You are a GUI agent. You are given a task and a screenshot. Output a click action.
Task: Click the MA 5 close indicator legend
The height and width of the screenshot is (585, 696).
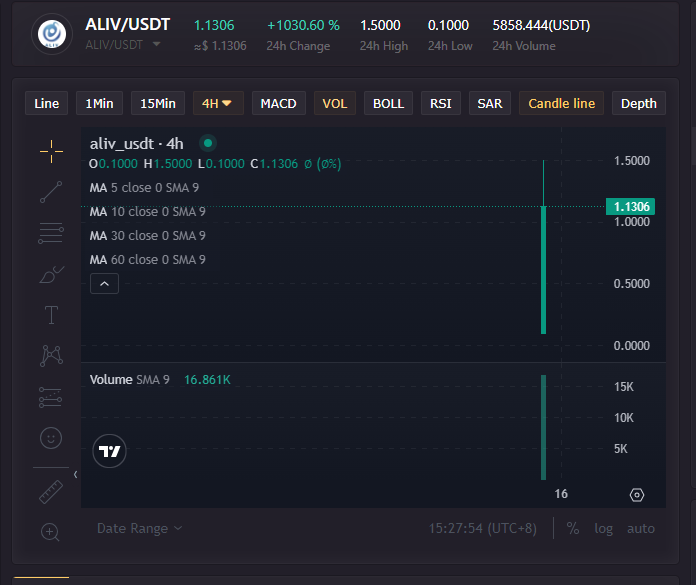click(x=144, y=188)
